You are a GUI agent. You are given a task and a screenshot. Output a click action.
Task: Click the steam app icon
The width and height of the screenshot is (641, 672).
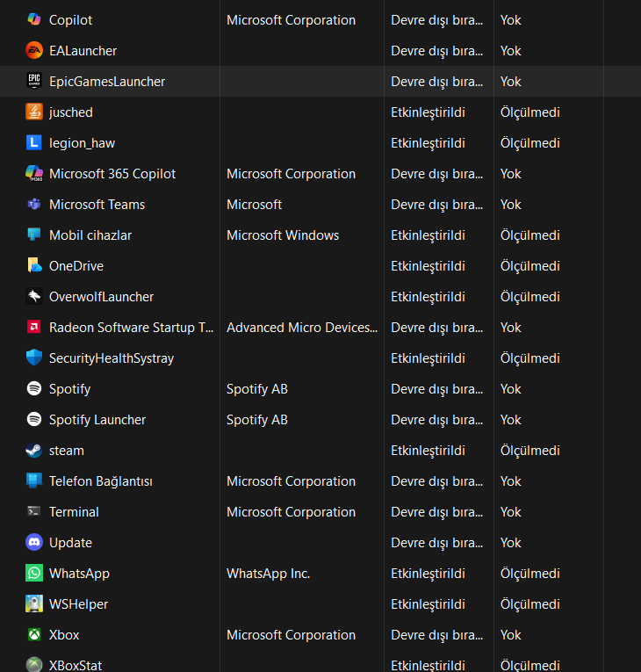[34, 451]
